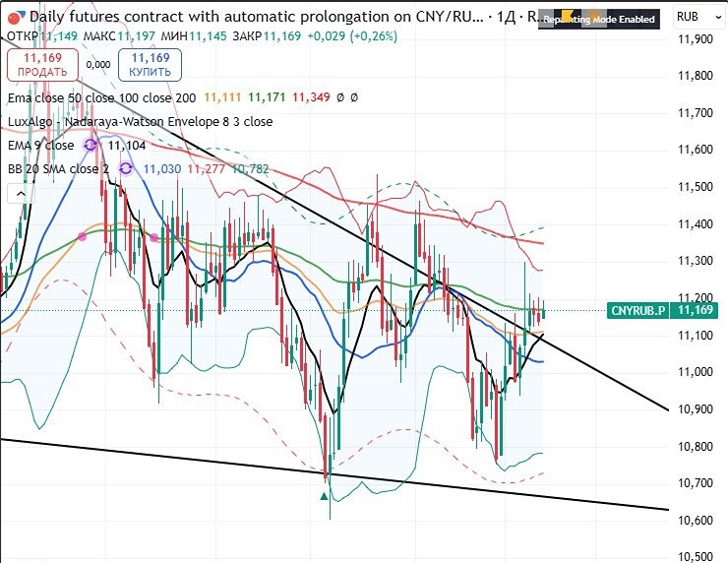This screenshot has height=563, width=728.
Task: Click the 11,500 price scale label
Action: pos(695,187)
